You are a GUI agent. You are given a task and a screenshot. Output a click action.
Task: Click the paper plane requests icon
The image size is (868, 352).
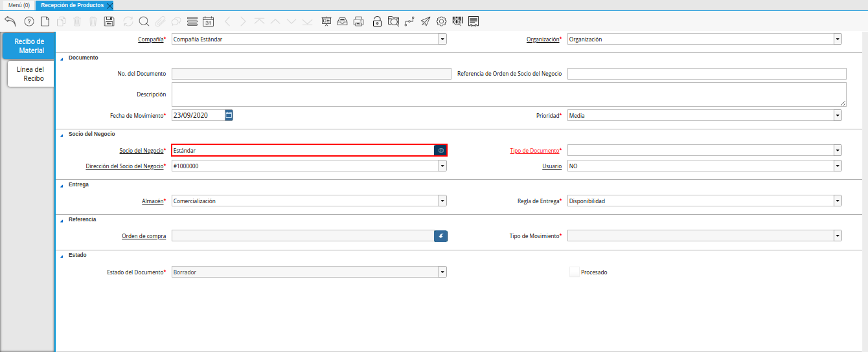pyautogui.click(x=425, y=21)
